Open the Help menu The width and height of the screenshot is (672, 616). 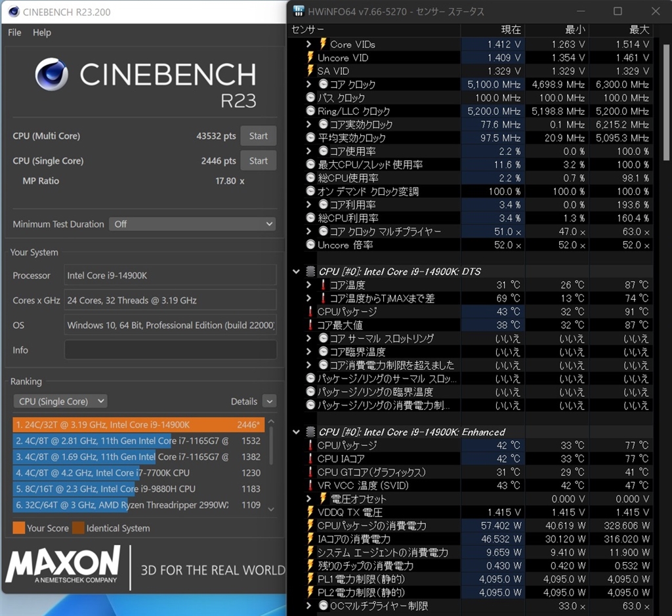[x=42, y=32]
